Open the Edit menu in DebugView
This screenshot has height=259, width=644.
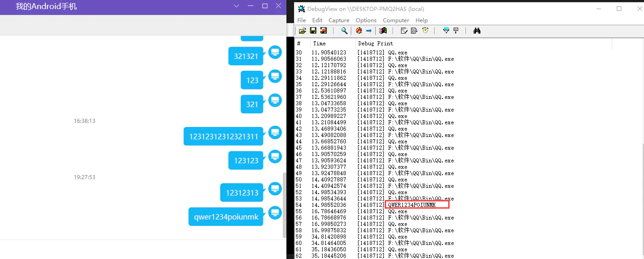point(317,20)
